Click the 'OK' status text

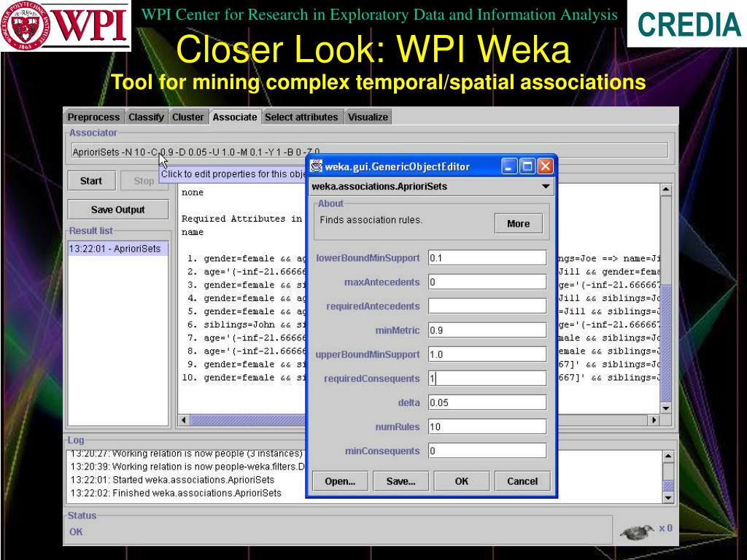point(76,532)
